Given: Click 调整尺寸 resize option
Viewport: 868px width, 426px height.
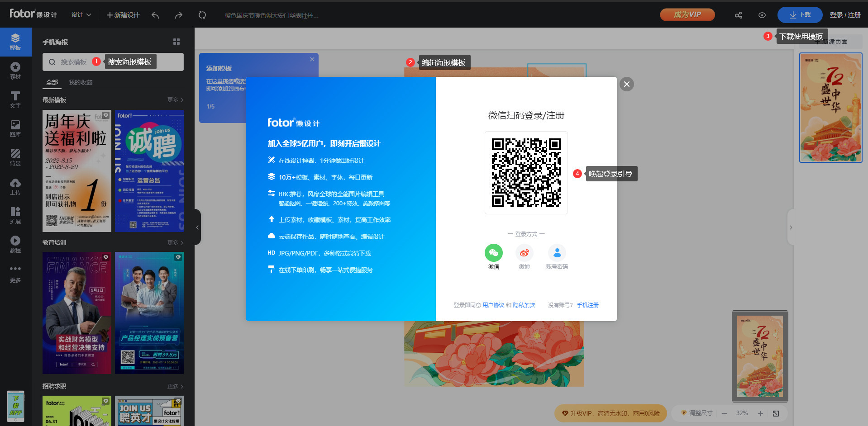Looking at the screenshot, I should coord(696,413).
